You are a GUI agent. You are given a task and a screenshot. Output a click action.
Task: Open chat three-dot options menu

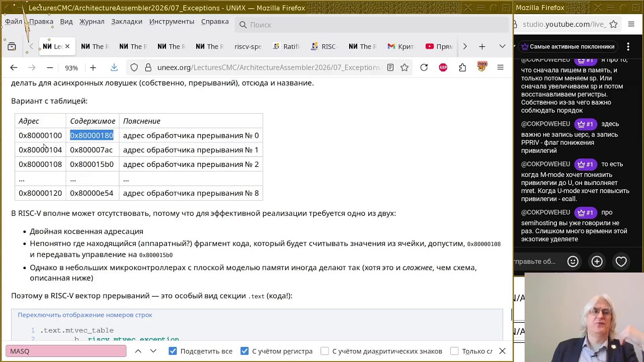(628, 46)
